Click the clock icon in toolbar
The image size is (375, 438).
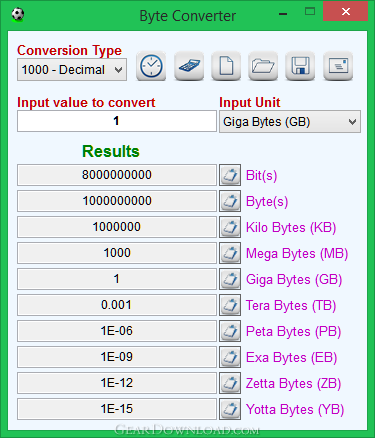[151, 66]
